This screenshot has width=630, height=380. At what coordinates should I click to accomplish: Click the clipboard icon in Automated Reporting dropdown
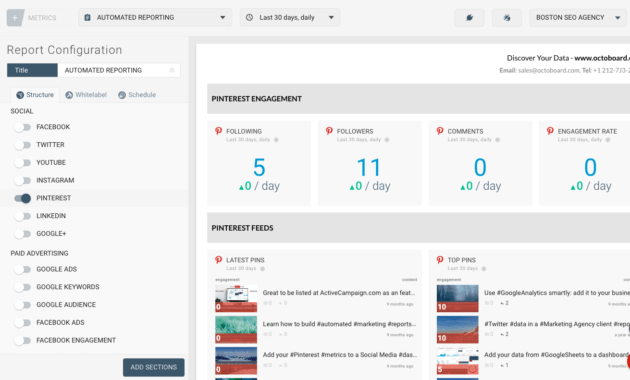point(87,18)
